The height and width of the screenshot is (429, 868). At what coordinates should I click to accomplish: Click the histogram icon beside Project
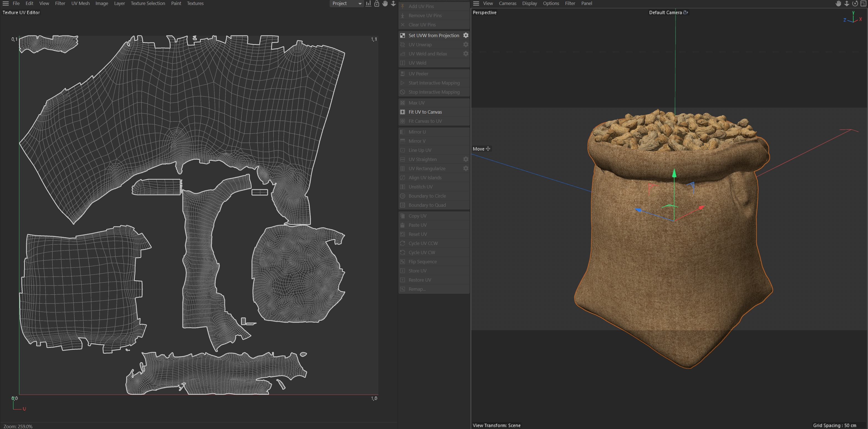[x=368, y=3]
